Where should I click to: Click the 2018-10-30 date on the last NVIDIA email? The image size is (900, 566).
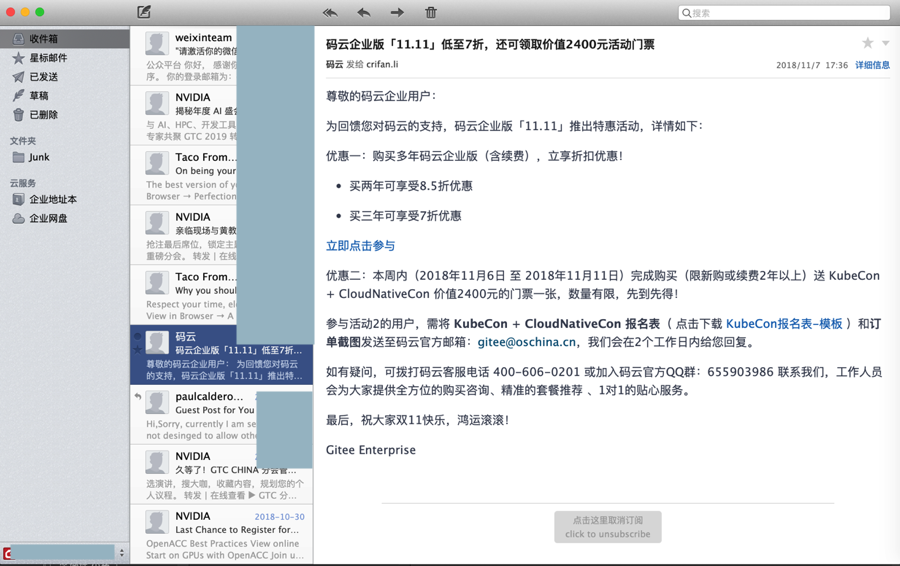click(280, 517)
